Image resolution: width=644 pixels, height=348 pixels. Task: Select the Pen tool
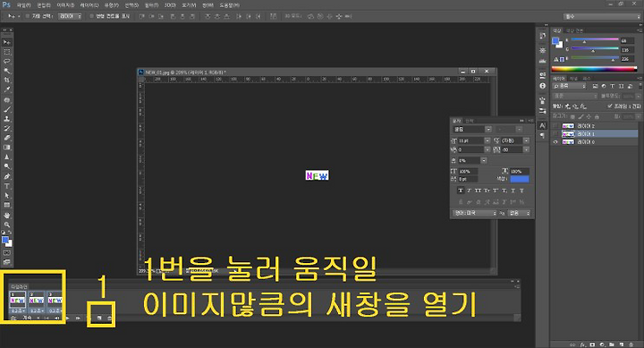[7, 176]
